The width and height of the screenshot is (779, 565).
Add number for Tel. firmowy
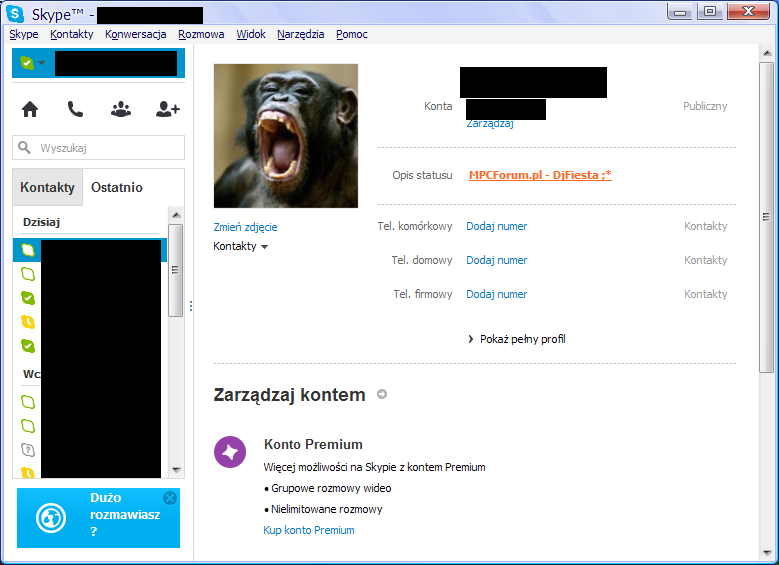pyautogui.click(x=496, y=294)
